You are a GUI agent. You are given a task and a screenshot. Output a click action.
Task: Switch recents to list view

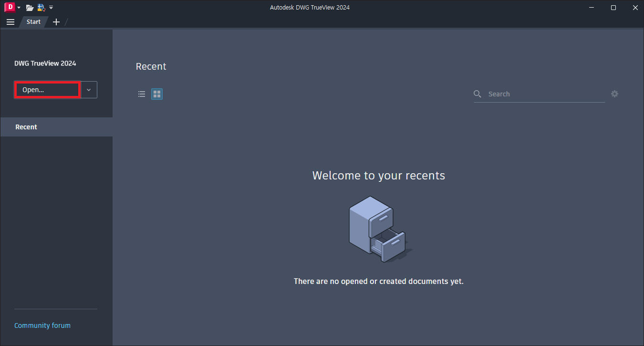pyautogui.click(x=142, y=94)
